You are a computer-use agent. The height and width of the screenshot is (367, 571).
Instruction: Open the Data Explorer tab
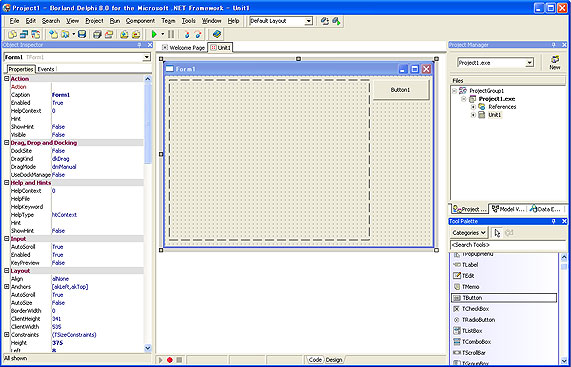tap(546, 209)
